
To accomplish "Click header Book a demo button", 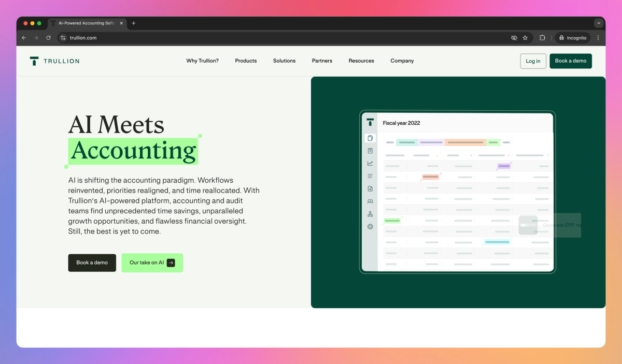I will pos(571,61).
